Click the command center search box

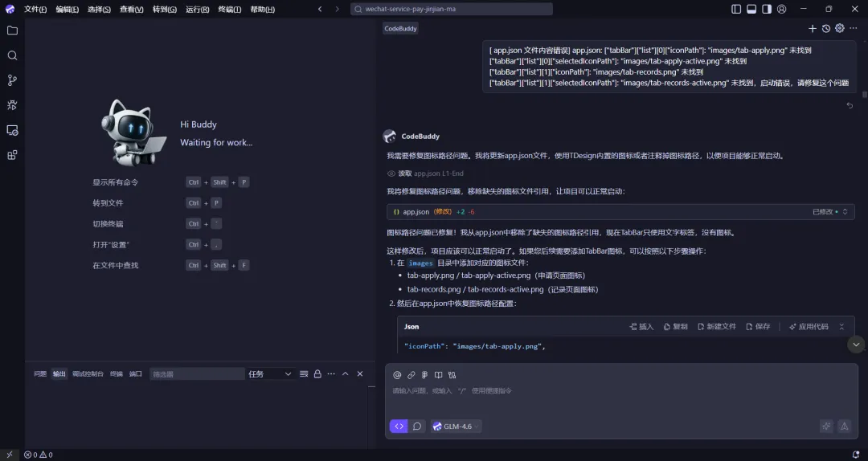tap(451, 9)
